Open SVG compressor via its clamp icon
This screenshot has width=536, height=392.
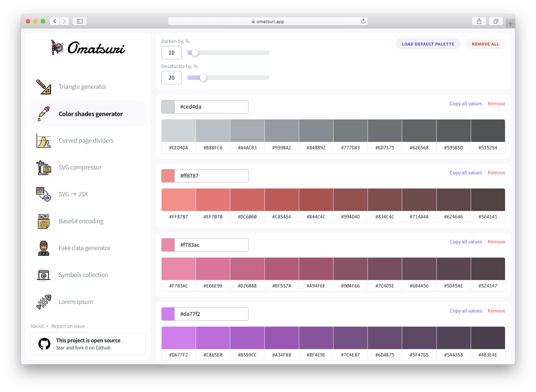[44, 167]
